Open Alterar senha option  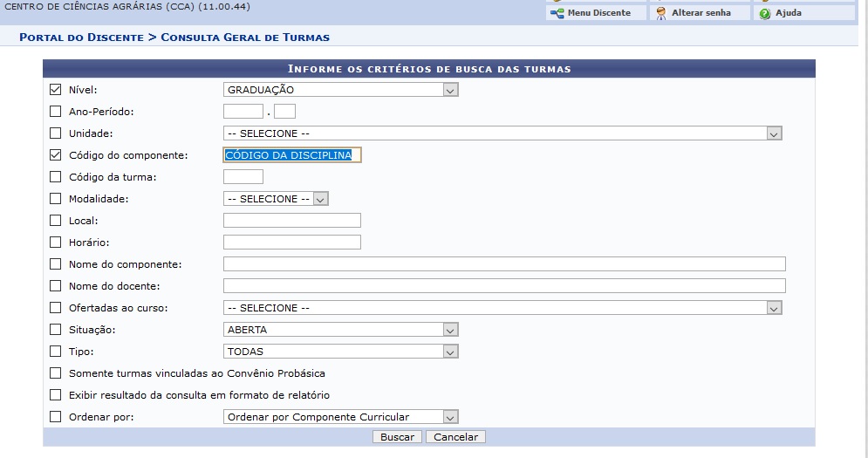pyautogui.click(x=701, y=13)
